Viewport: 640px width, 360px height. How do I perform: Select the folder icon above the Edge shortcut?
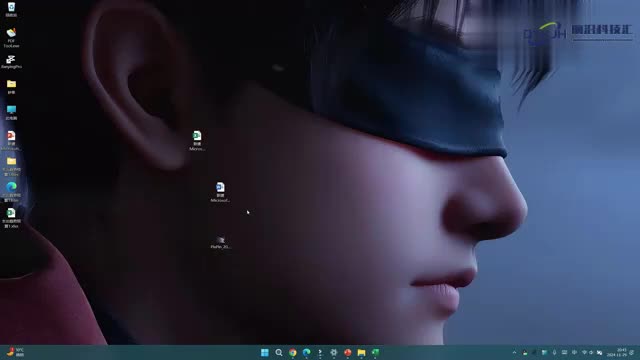[11, 166]
